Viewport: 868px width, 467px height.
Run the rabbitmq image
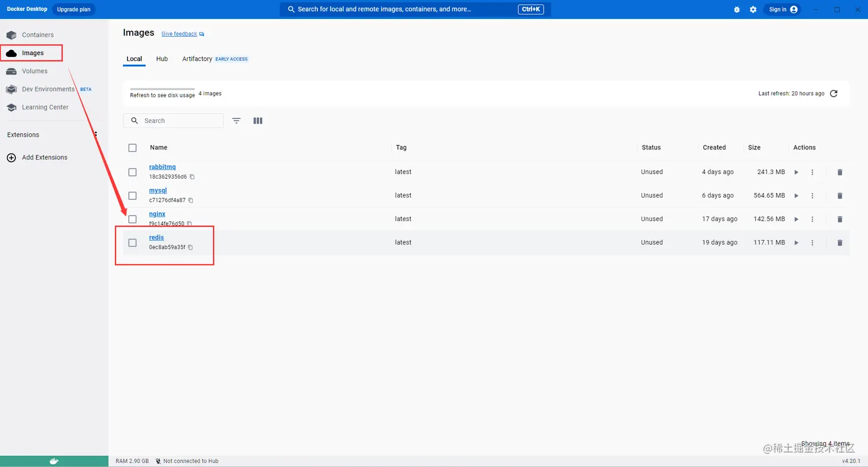point(796,172)
